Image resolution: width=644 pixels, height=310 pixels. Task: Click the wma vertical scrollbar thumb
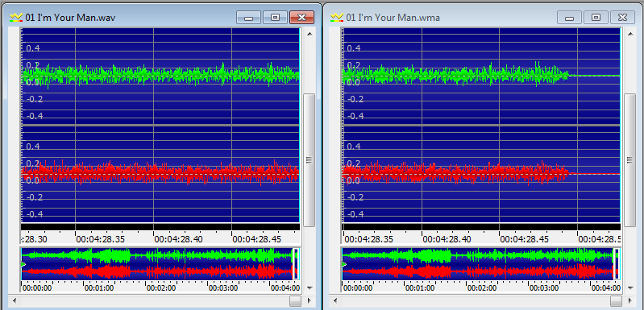point(630,160)
